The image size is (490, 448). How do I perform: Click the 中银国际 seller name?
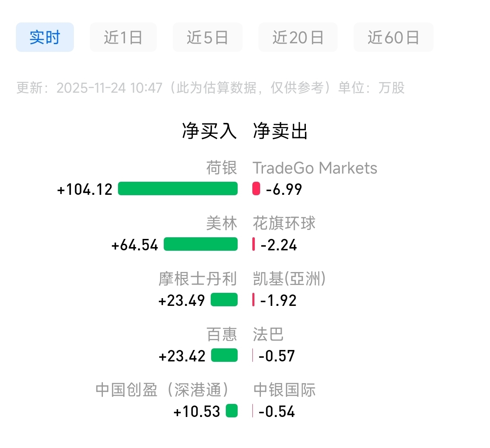point(284,390)
